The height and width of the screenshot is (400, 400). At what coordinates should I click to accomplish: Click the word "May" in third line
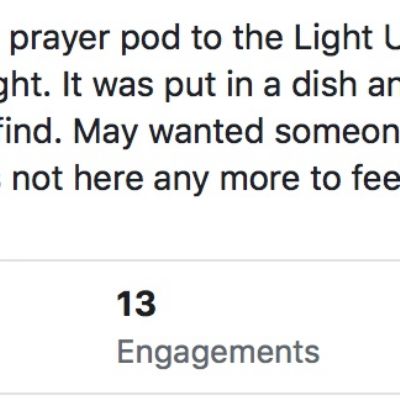(x=105, y=134)
